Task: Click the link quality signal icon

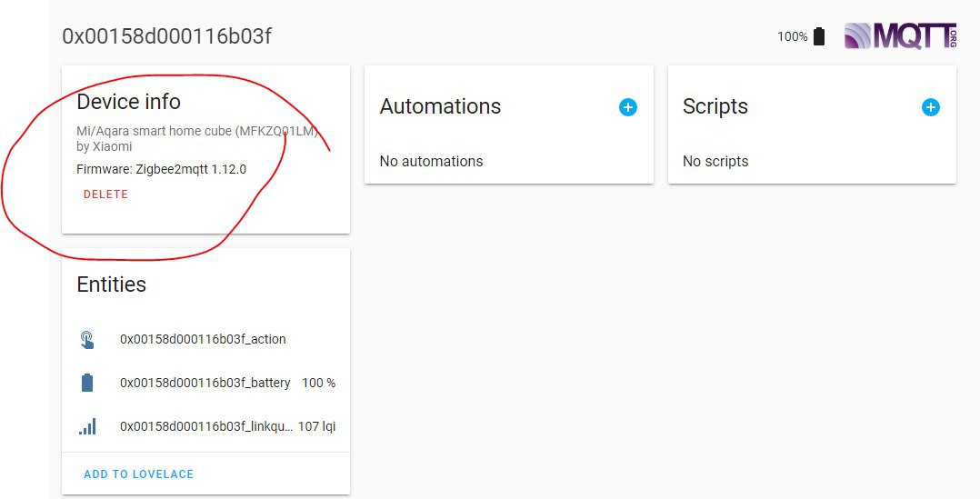Action: tap(87, 426)
